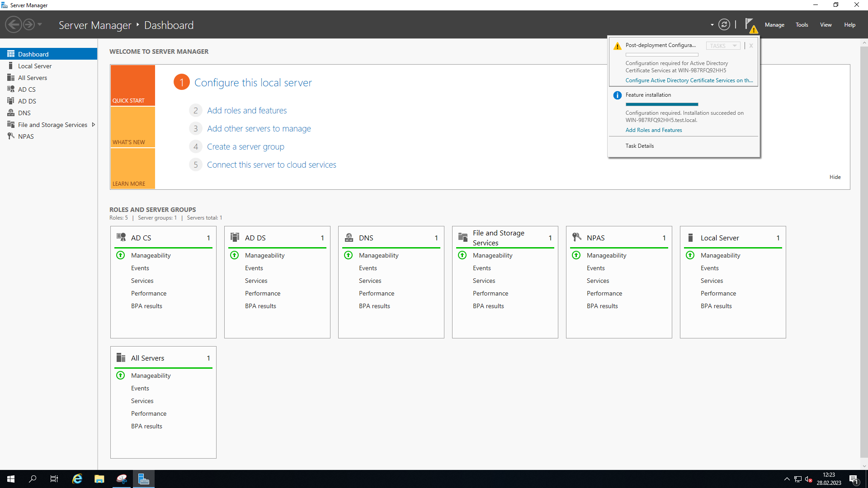
Task: Click File and Storage Services tile icon
Action: (463, 237)
